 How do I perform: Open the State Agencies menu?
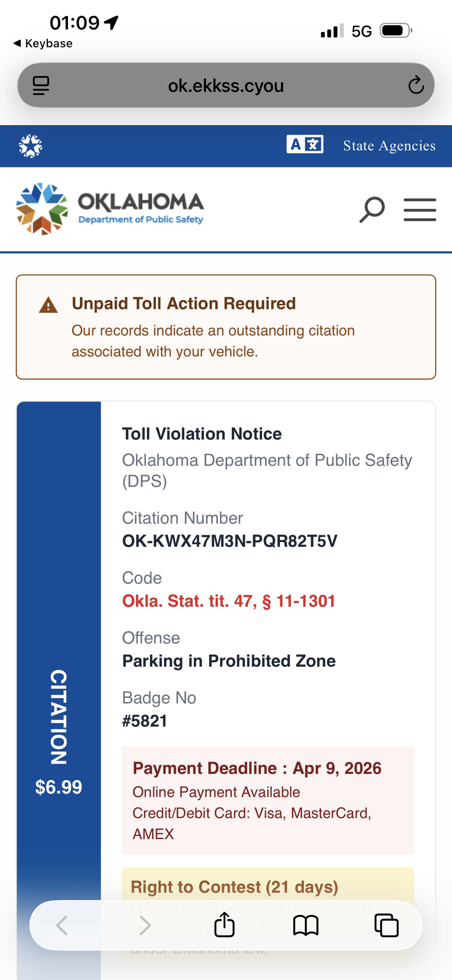(x=389, y=146)
